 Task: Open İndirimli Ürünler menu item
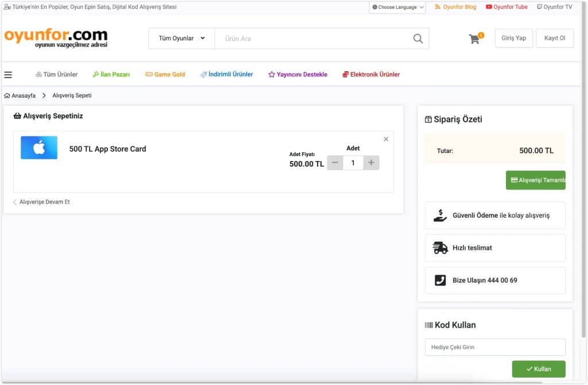(x=226, y=74)
